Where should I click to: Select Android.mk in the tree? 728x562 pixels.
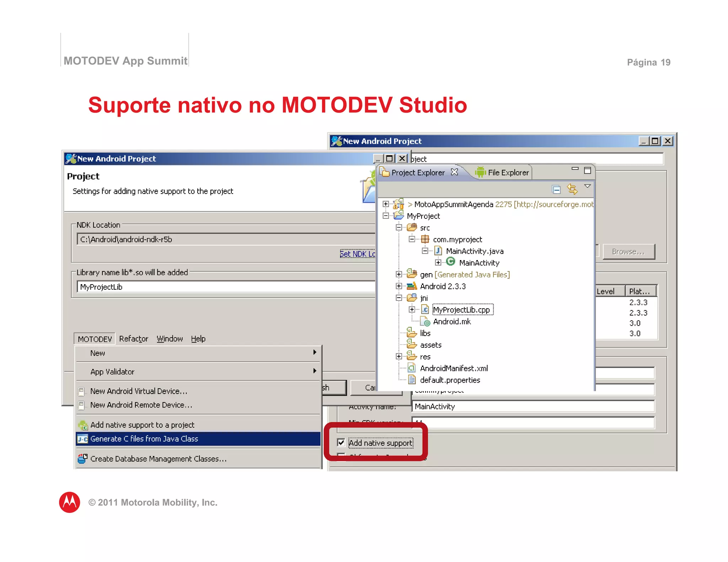click(452, 321)
